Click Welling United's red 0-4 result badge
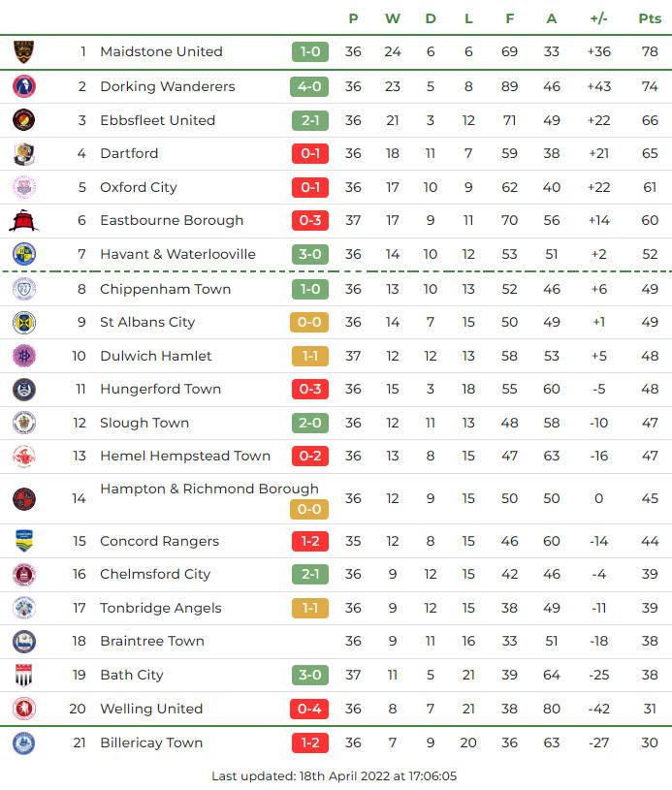 tap(309, 709)
